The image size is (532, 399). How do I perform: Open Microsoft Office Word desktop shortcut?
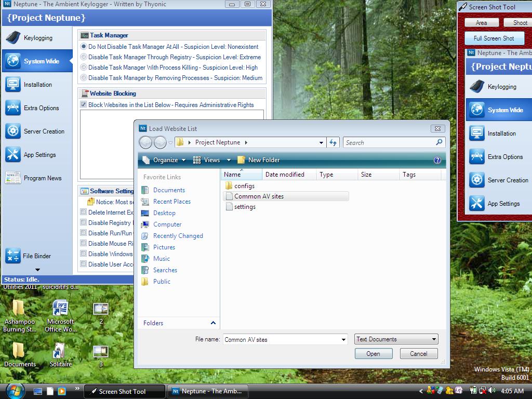pyautogui.click(x=60, y=316)
